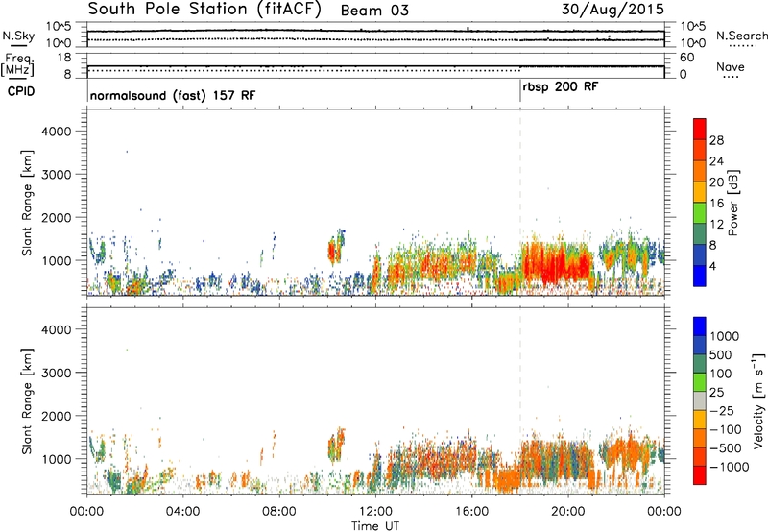The height and width of the screenshot is (532, 768).
Task: Select the 'Freq. [MHz]' axis label
Action: coord(17,65)
